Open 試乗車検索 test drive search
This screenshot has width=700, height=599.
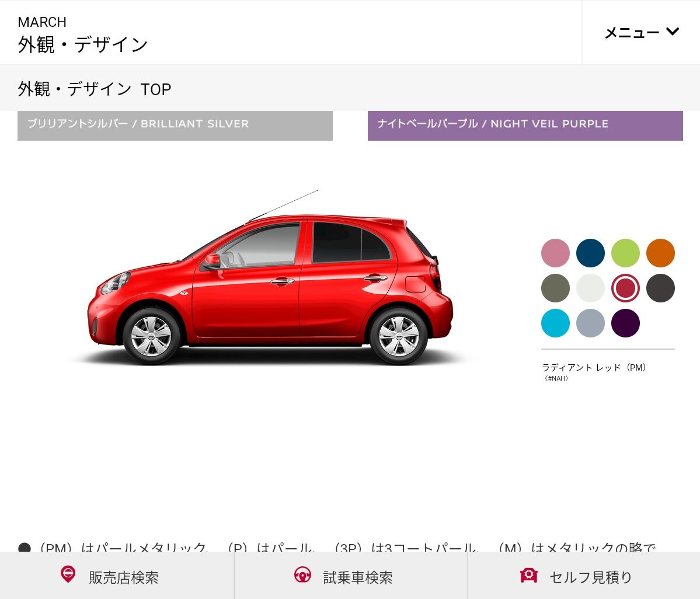(351, 576)
